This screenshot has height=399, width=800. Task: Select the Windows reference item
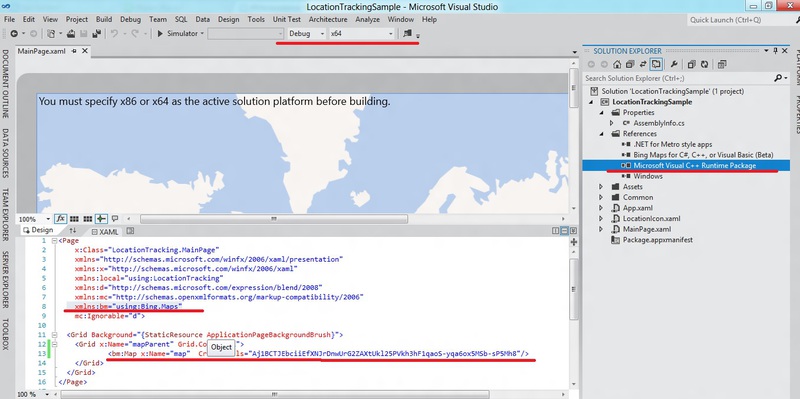pos(648,176)
